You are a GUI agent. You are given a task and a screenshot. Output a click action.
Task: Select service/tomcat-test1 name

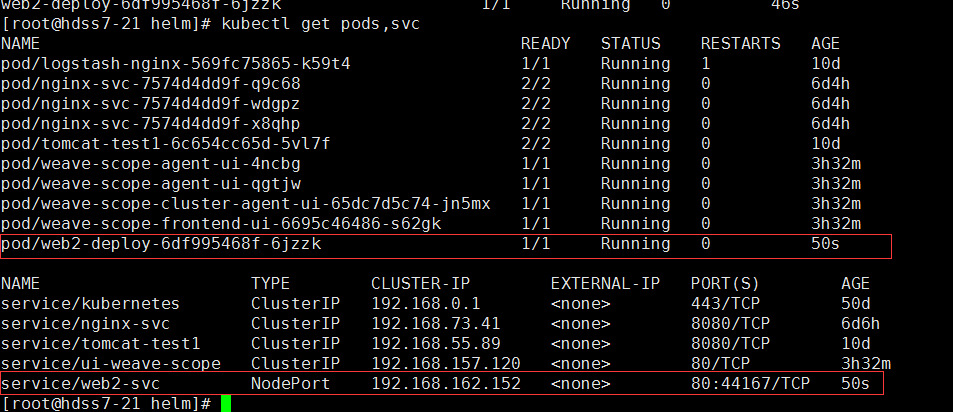point(100,344)
